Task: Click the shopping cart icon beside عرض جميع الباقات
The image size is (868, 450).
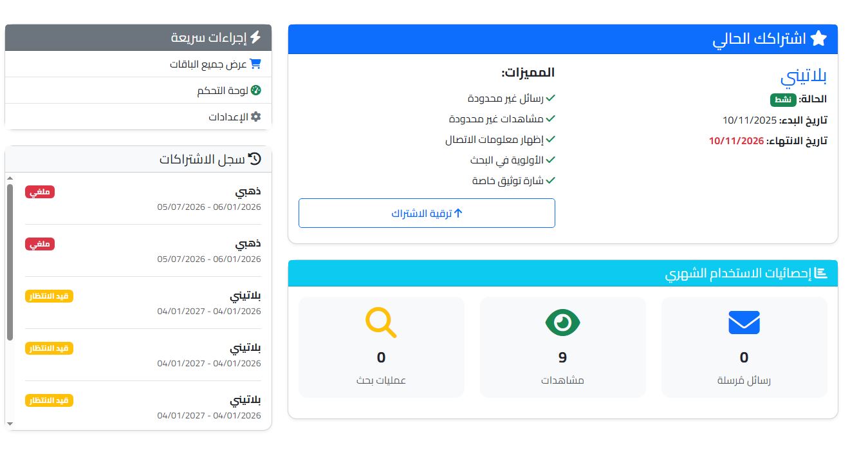Action: coord(257,64)
